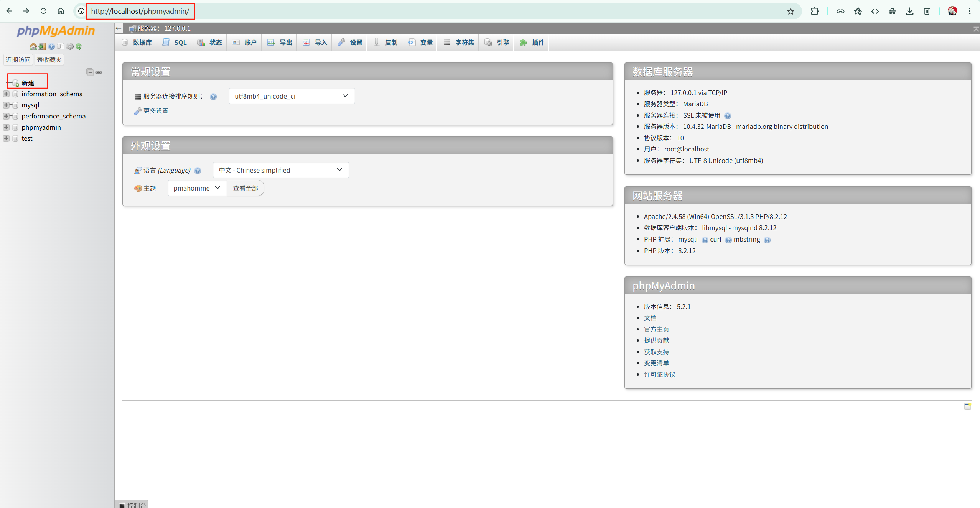Open the 获取支持 link
Screen dimensions: 980x508
point(656,352)
